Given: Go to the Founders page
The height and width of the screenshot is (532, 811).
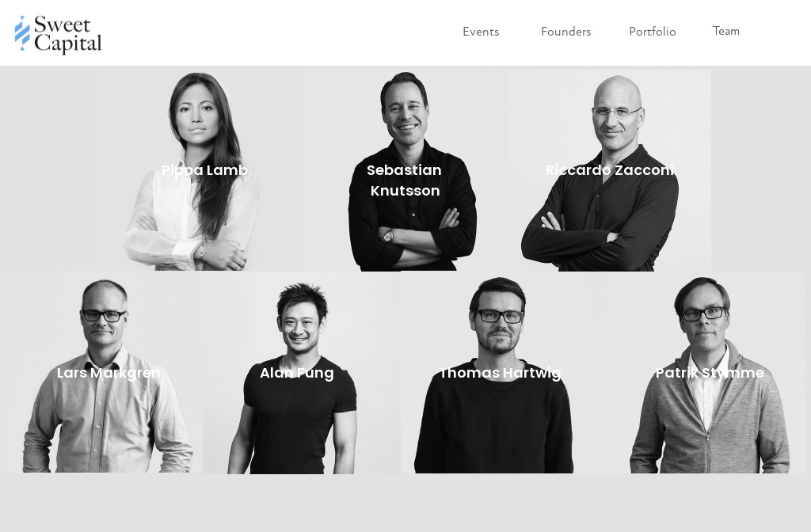Looking at the screenshot, I should pyautogui.click(x=565, y=32).
